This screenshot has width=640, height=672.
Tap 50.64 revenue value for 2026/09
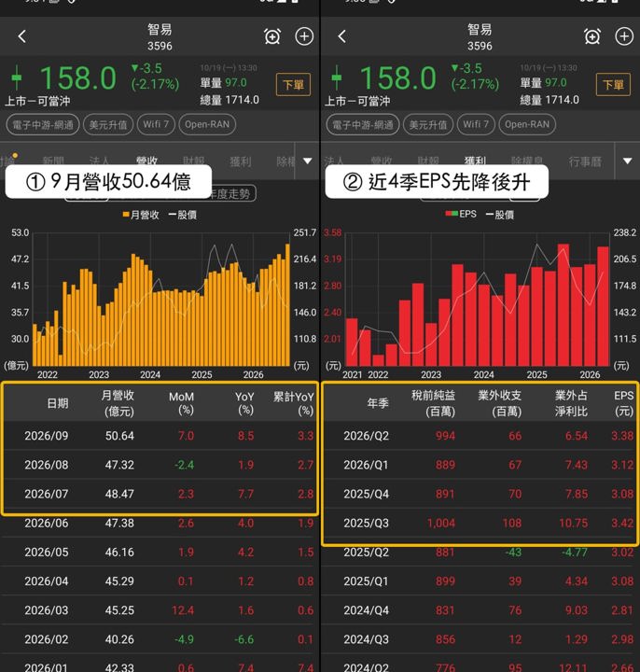click(119, 436)
